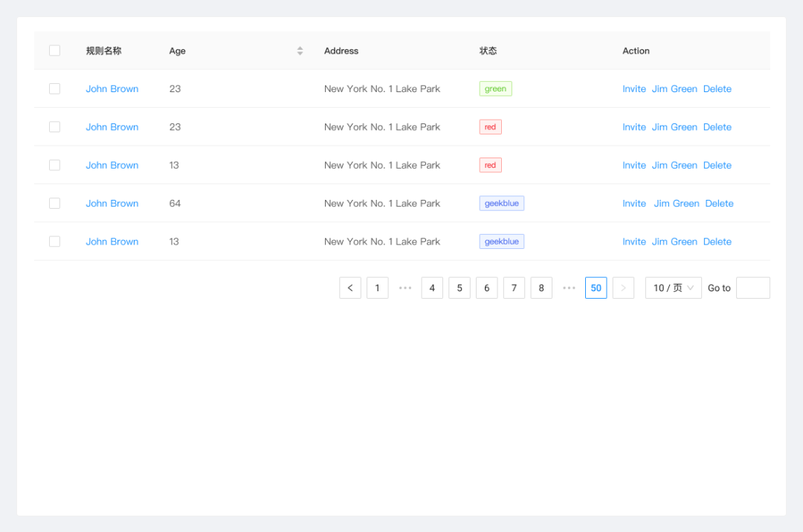Select the checkbox for the age 64 row
The image size is (803, 532).
(x=54, y=204)
